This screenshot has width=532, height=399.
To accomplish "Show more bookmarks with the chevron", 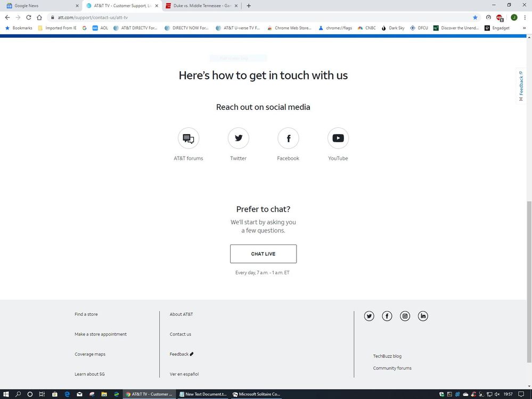I will click(524, 28).
